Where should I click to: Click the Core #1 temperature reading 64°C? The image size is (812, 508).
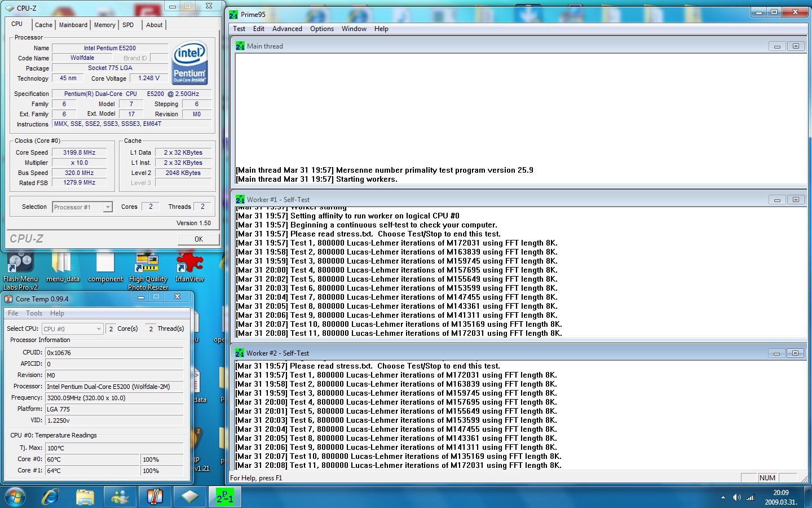(92, 471)
